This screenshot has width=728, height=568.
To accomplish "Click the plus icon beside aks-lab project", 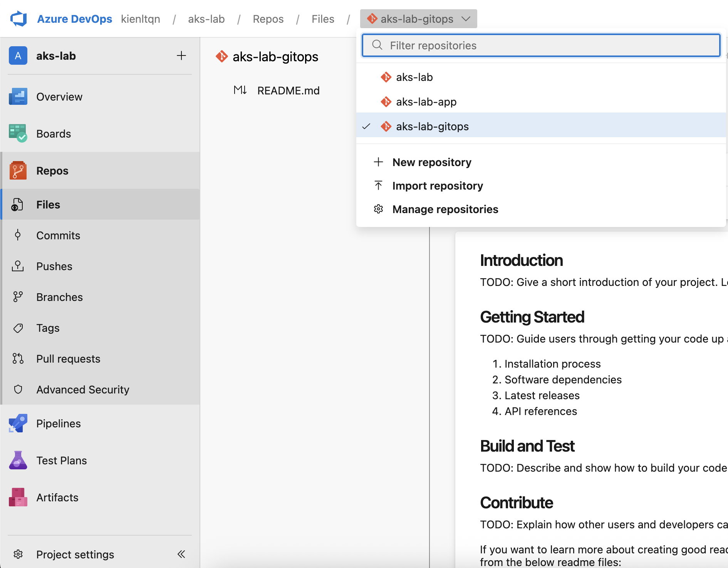I will [x=181, y=55].
